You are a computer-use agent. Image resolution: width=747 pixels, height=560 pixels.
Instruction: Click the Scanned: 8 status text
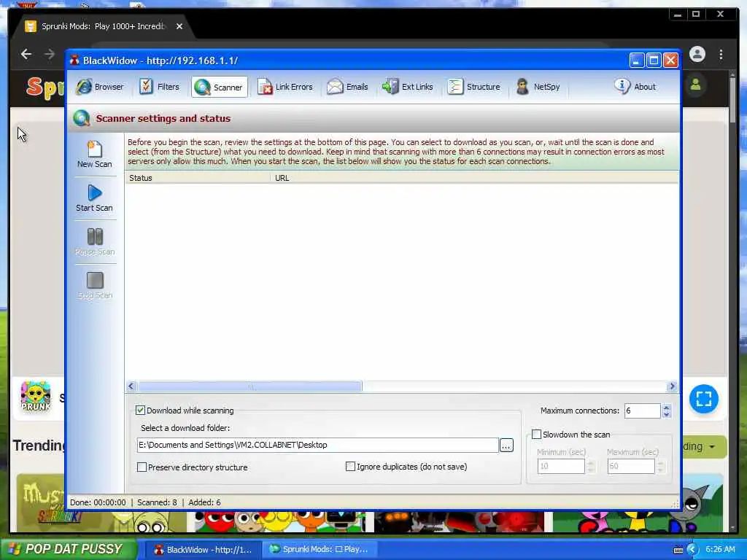click(x=157, y=502)
